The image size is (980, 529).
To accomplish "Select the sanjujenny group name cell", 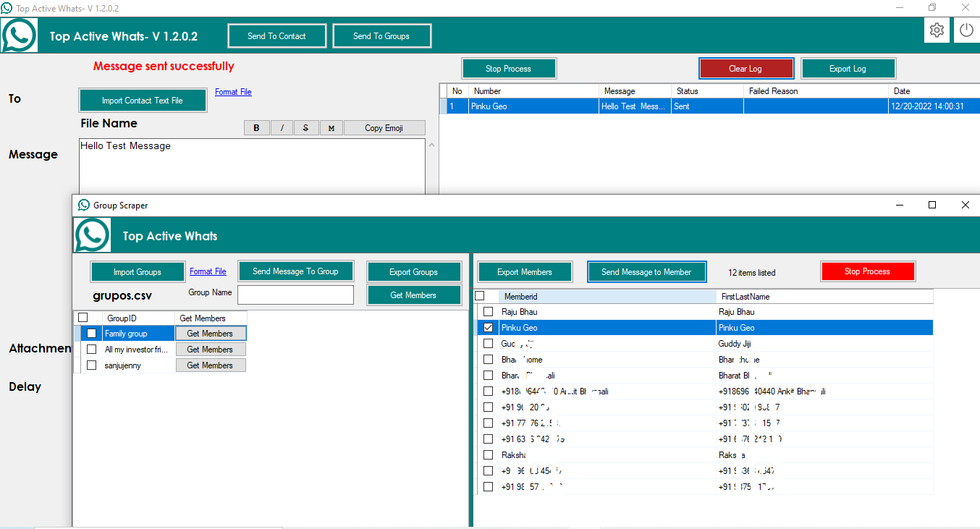I will (138, 365).
